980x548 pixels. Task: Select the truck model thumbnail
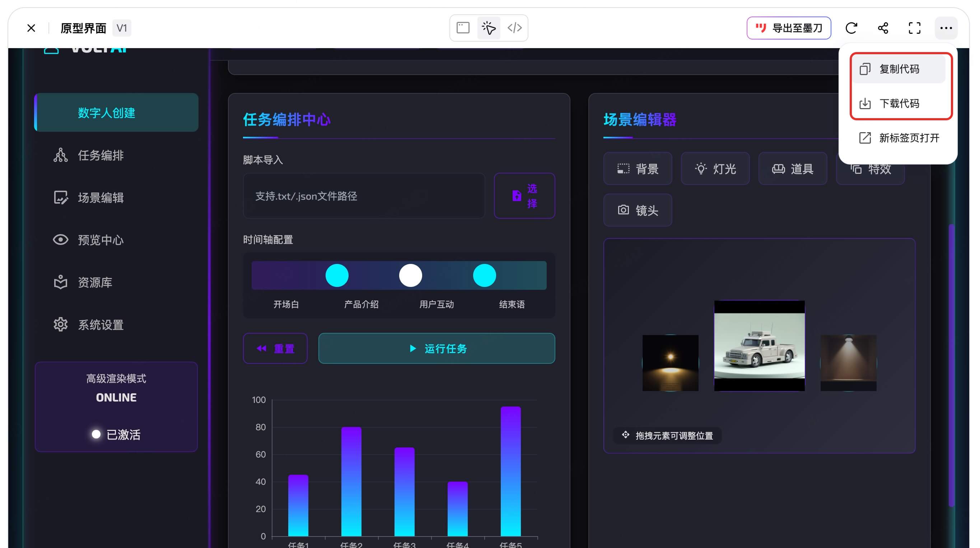759,345
